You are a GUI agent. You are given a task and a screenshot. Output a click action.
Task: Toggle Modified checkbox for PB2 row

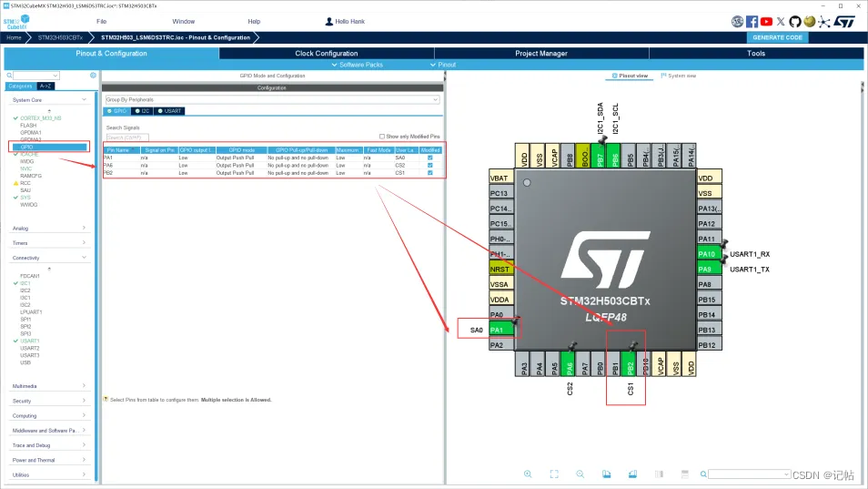pos(430,173)
